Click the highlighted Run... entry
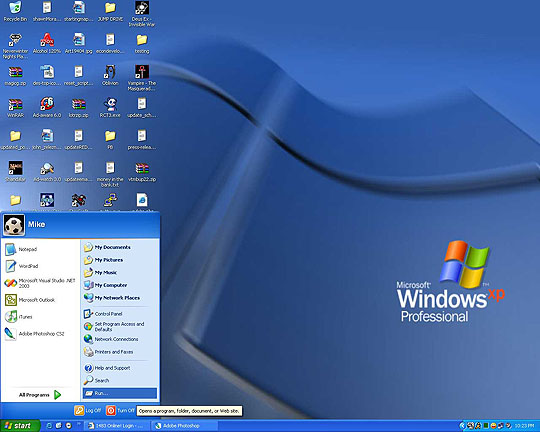 120,393
